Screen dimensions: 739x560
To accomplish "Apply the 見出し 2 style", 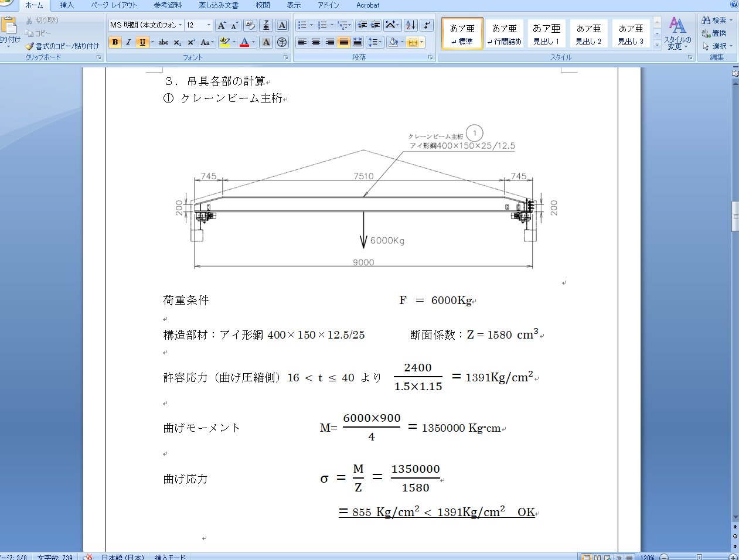I will [x=588, y=33].
